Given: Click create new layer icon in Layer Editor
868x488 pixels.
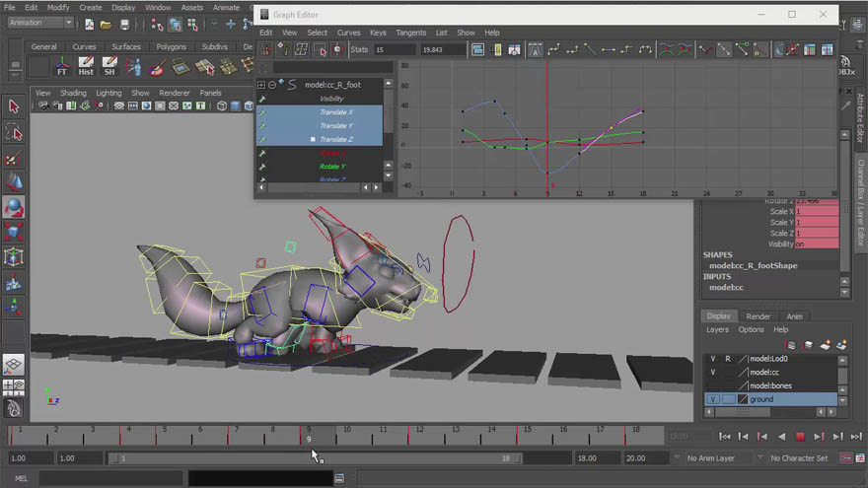Looking at the screenshot, I should [x=825, y=345].
